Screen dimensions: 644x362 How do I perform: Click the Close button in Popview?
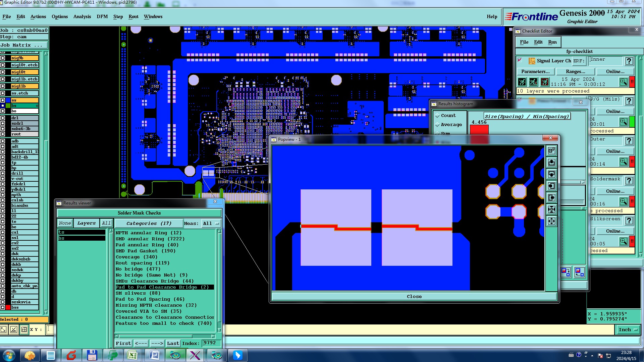tap(414, 297)
